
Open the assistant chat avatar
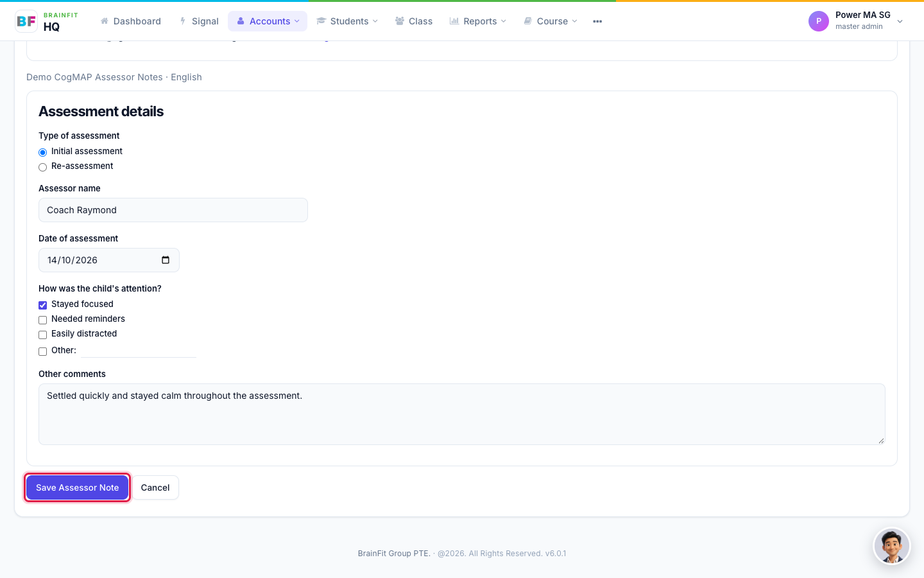pyautogui.click(x=892, y=547)
